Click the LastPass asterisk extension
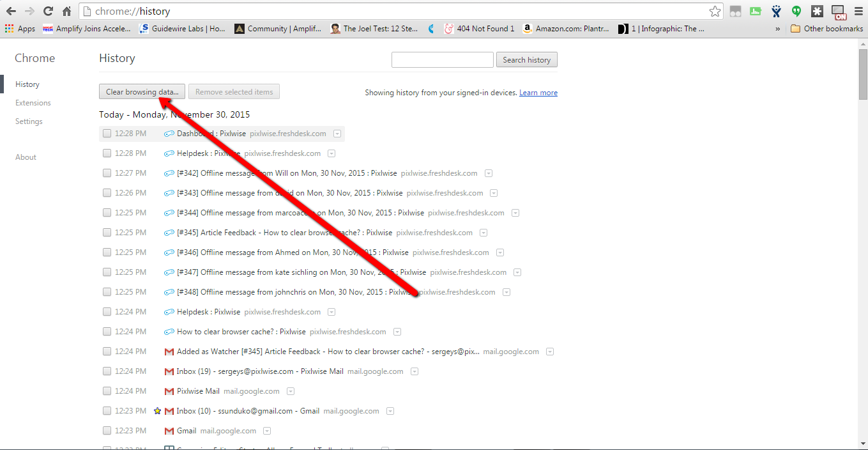The image size is (868, 450). point(817,12)
